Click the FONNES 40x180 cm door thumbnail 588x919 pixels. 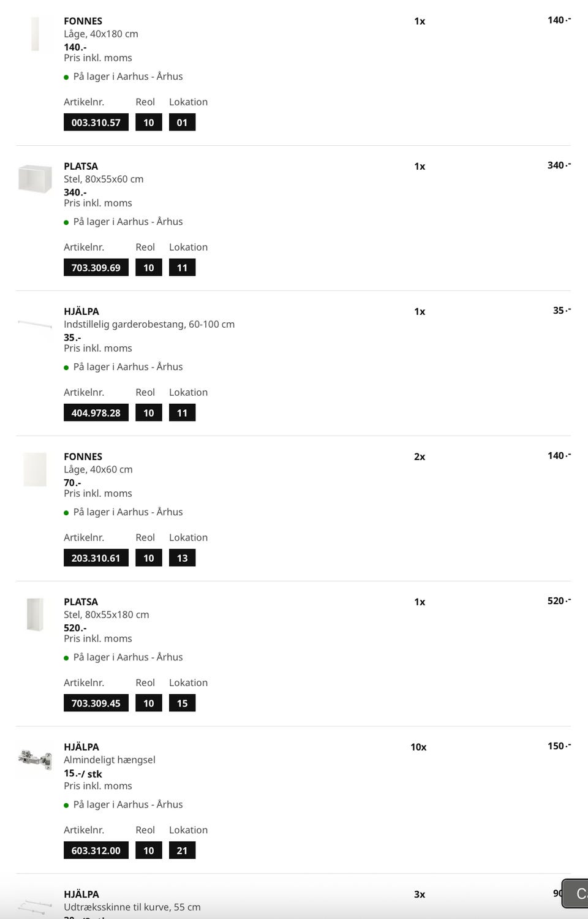(35, 34)
